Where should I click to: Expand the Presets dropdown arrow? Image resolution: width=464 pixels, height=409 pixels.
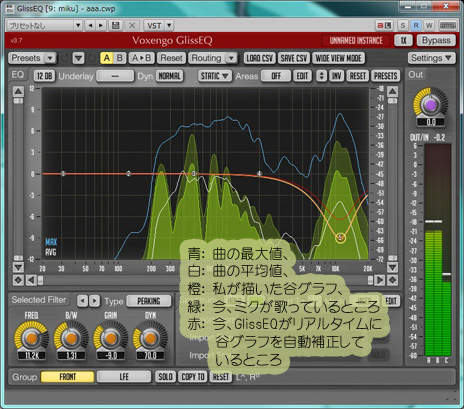pyautogui.click(x=50, y=58)
